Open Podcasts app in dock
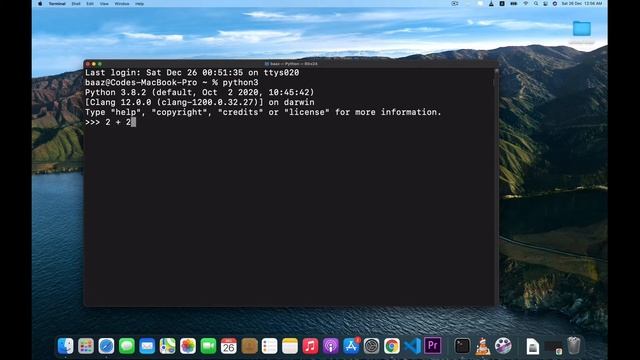The width and height of the screenshot is (640, 360). point(331,346)
